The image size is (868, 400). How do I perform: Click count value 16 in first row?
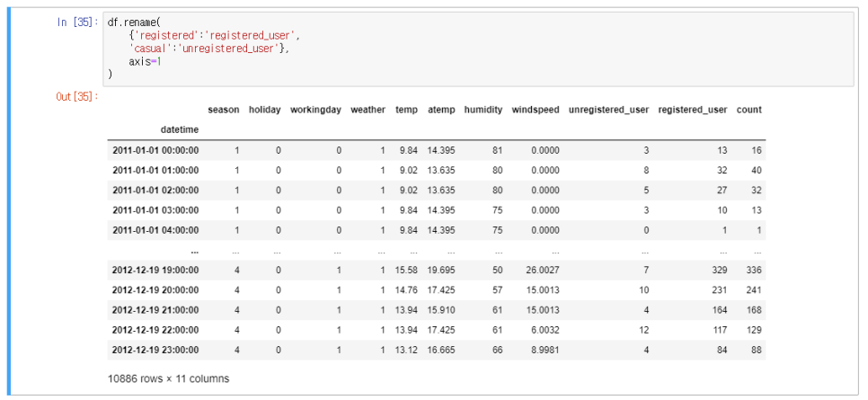point(757,150)
